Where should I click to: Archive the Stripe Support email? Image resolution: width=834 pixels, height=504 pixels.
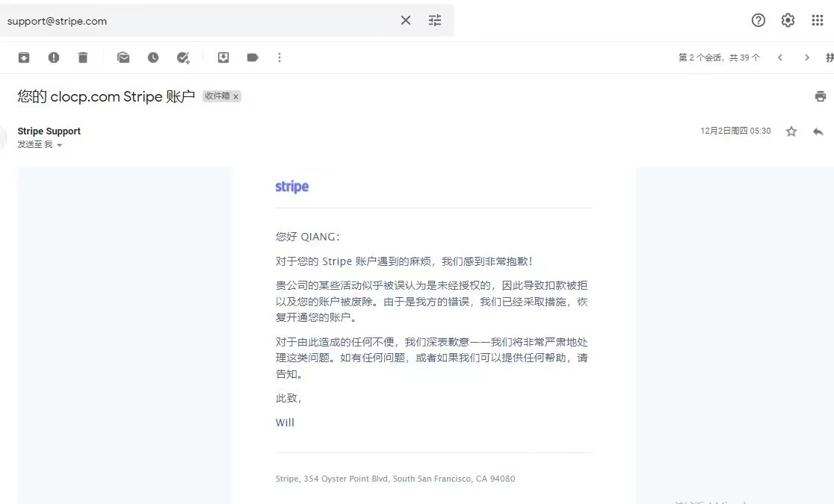(23, 57)
